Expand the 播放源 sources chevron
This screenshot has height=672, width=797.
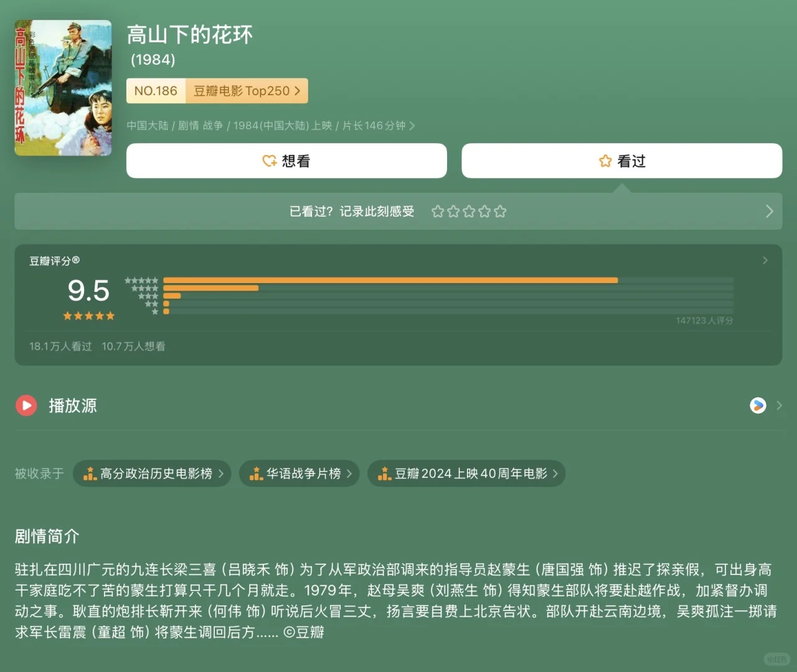(779, 406)
